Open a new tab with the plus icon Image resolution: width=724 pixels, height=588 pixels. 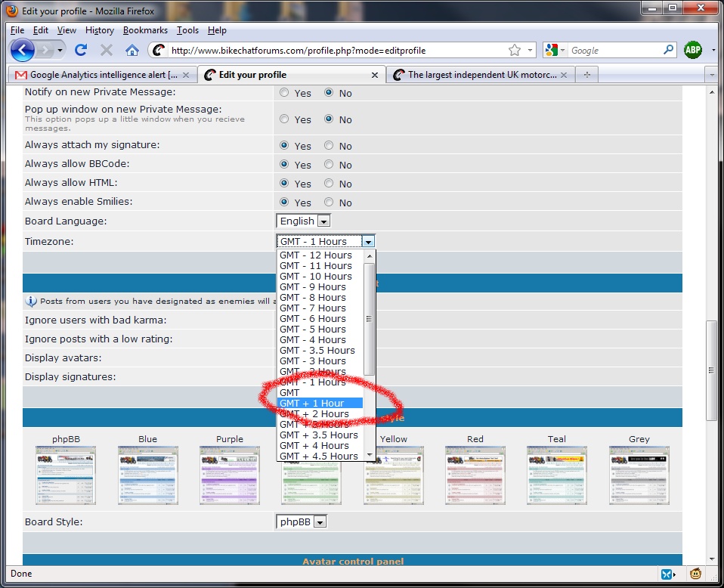coord(586,75)
